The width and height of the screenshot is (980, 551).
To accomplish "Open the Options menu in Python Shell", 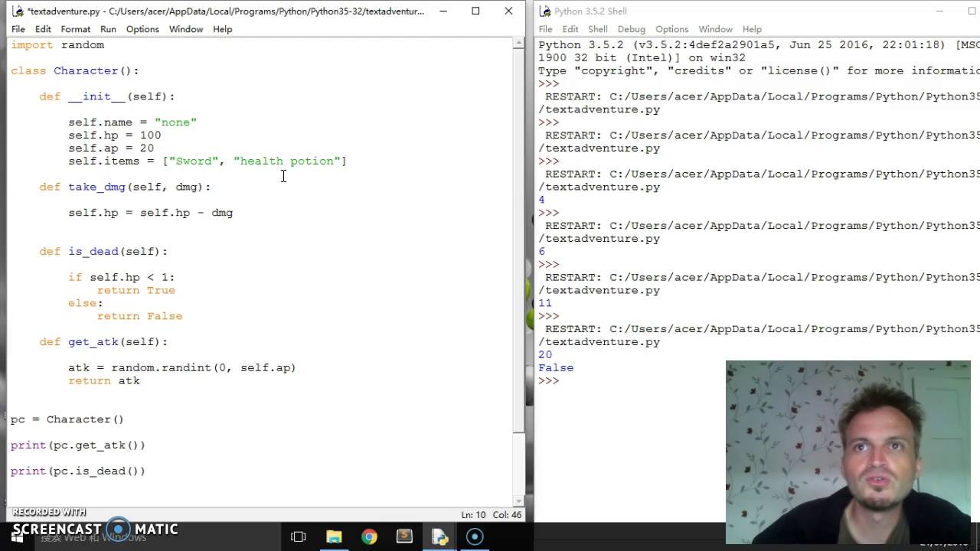I will click(671, 29).
